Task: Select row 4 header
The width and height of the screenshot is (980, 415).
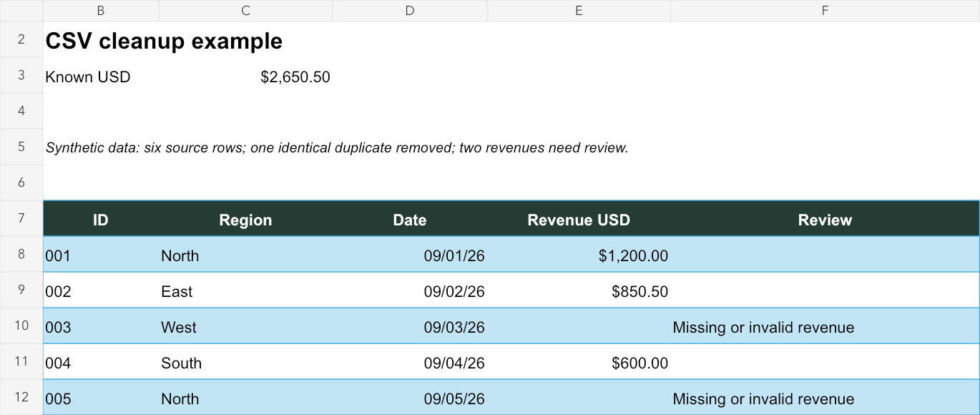Action: (21, 111)
